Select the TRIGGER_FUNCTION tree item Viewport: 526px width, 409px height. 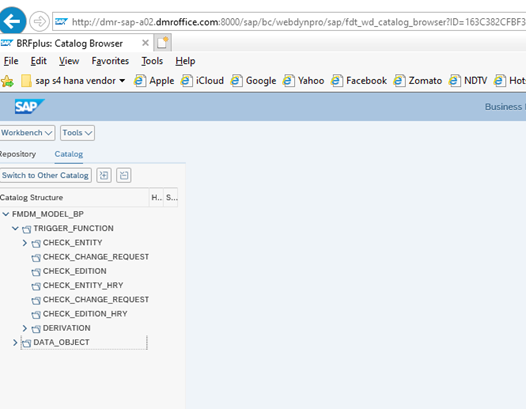tap(73, 228)
